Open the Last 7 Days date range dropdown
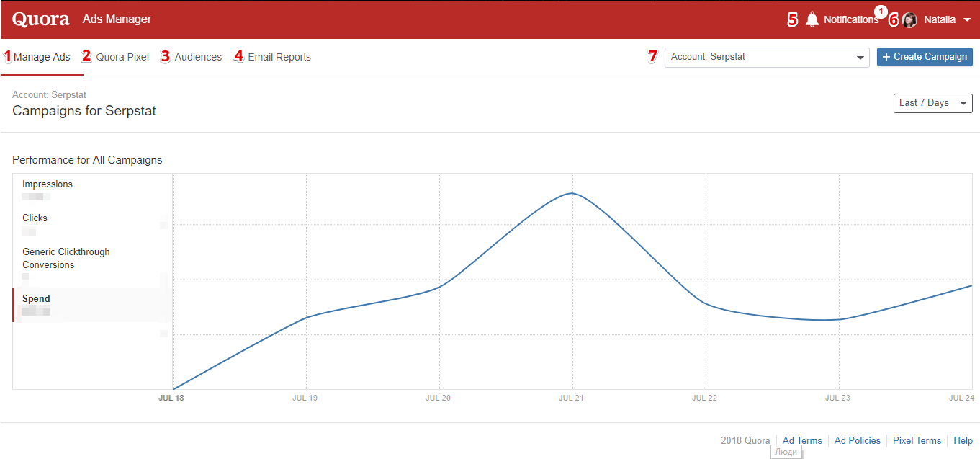Screen dimensions: 980x459 [932, 103]
